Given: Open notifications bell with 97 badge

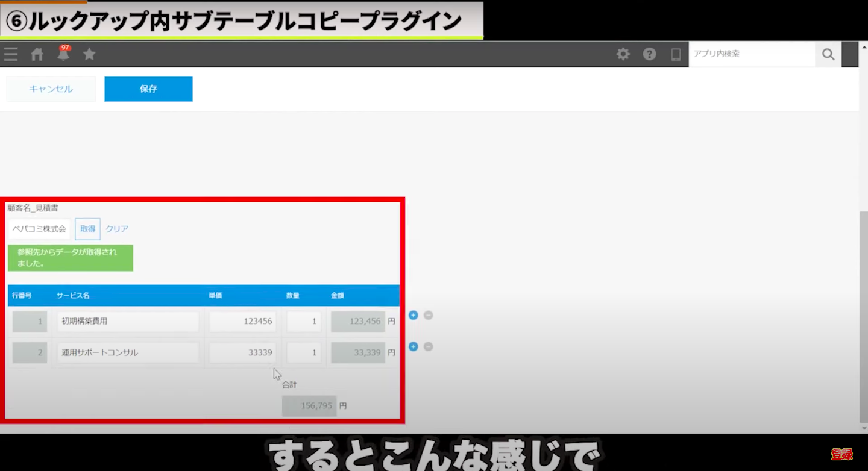Looking at the screenshot, I should click(63, 54).
